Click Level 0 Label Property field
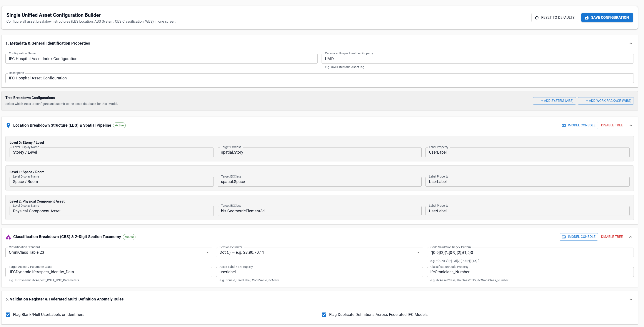The width and height of the screenshot is (644, 327). pos(527,152)
